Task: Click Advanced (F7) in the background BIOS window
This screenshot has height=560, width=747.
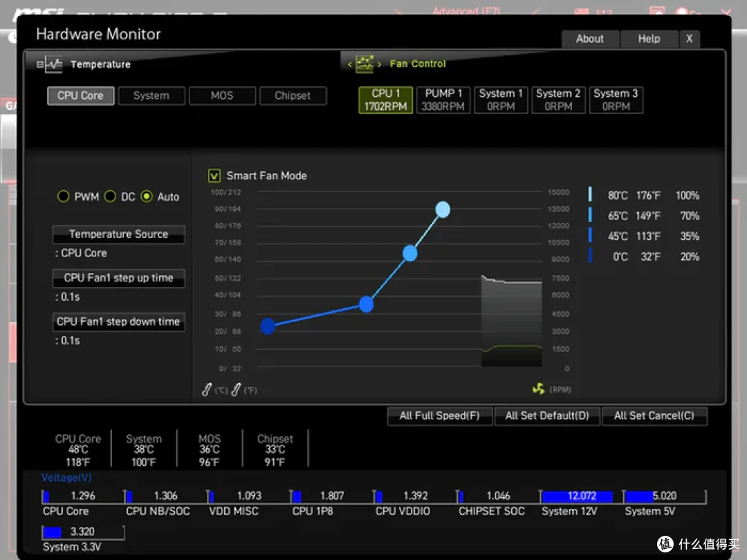Action: (466, 11)
